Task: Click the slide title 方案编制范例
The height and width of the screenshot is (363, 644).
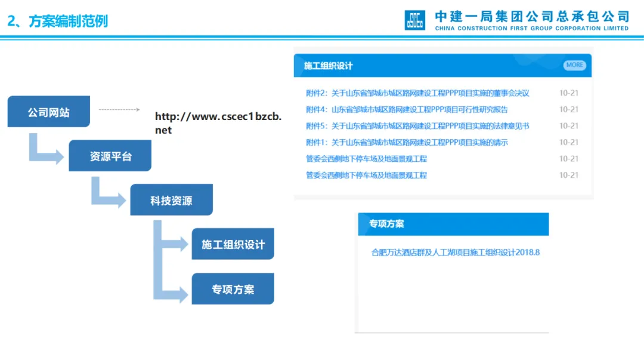Action: 57,21
